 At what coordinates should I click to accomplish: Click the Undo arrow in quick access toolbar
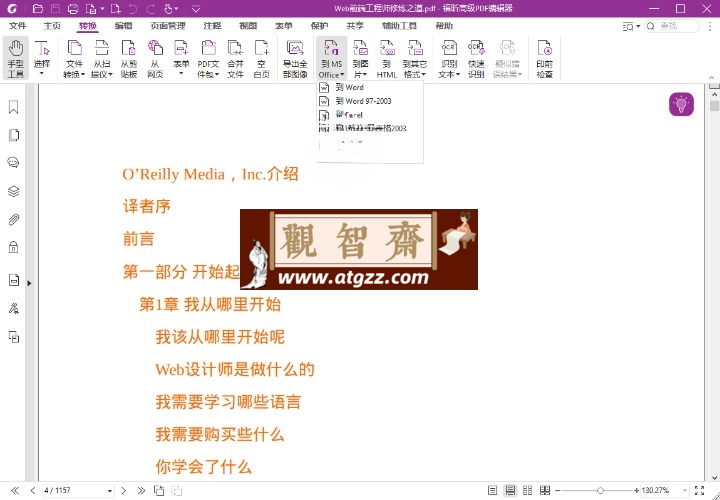pos(133,8)
